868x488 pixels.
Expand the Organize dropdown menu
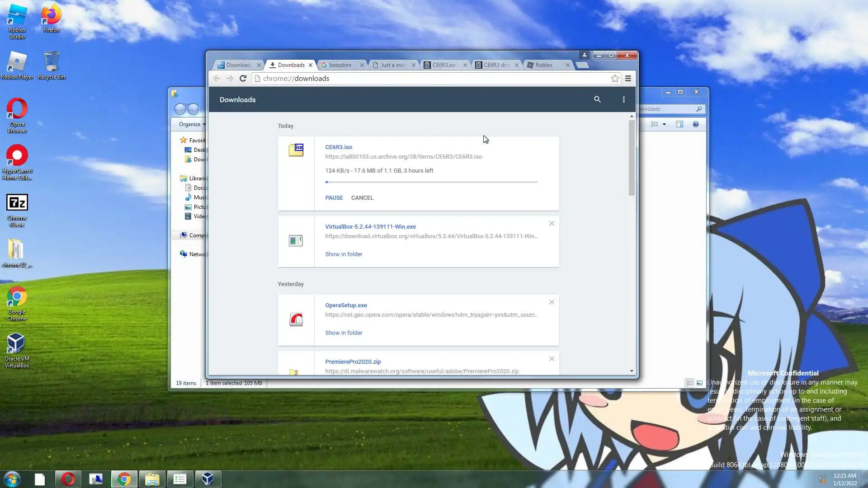click(x=192, y=124)
